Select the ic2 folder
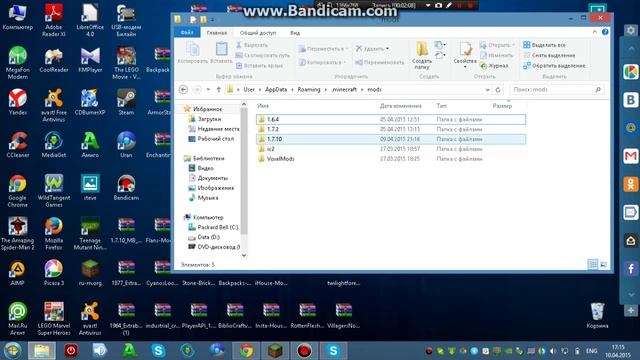Image resolution: width=640 pixels, height=360 pixels. (391, 149)
